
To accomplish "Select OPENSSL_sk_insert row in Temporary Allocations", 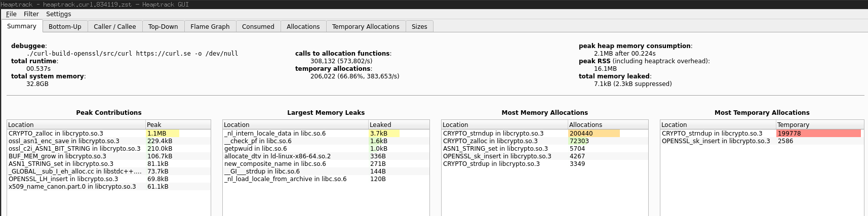I will click(x=716, y=141).
